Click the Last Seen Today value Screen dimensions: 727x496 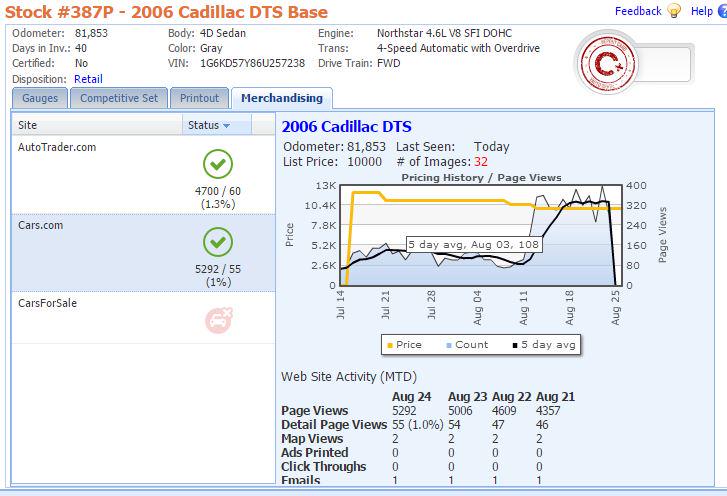click(491, 147)
